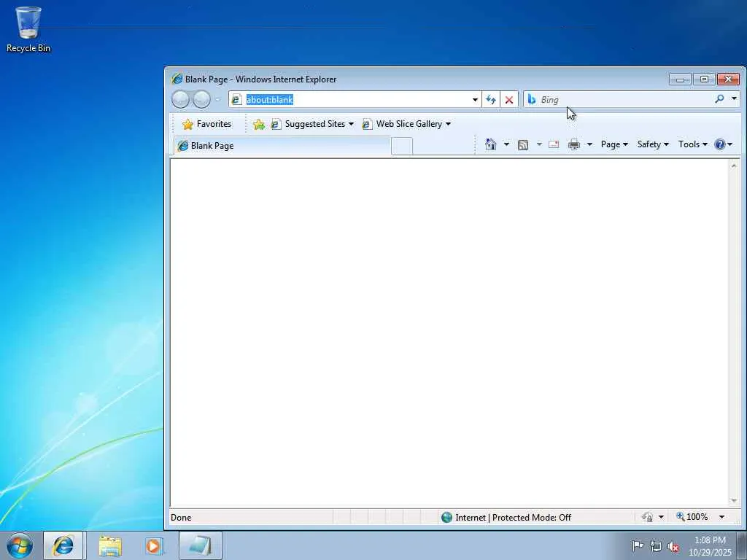The width and height of the screenshot is (747, 560).
Task: Click the scrollbar up arrow
Action: (x=734, y=166)
